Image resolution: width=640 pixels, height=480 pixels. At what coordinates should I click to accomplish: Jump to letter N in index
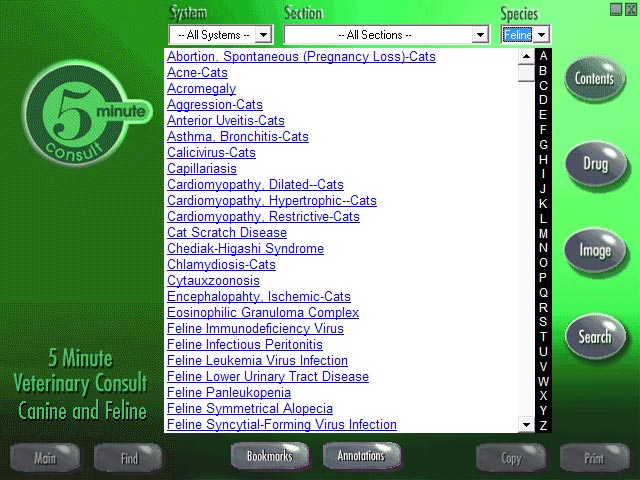click(x=543, y=248)
